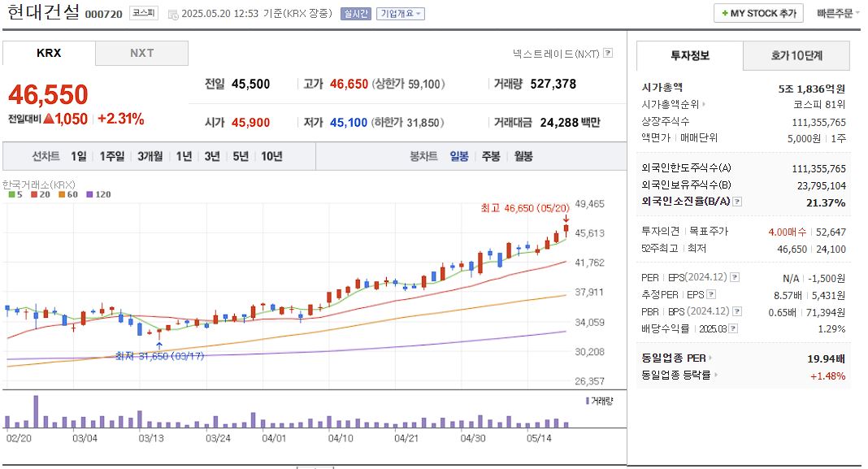Click the green 5-day MA color swatch
The width and height of the screenshot is (868, 469).
(x=11, y=194)
